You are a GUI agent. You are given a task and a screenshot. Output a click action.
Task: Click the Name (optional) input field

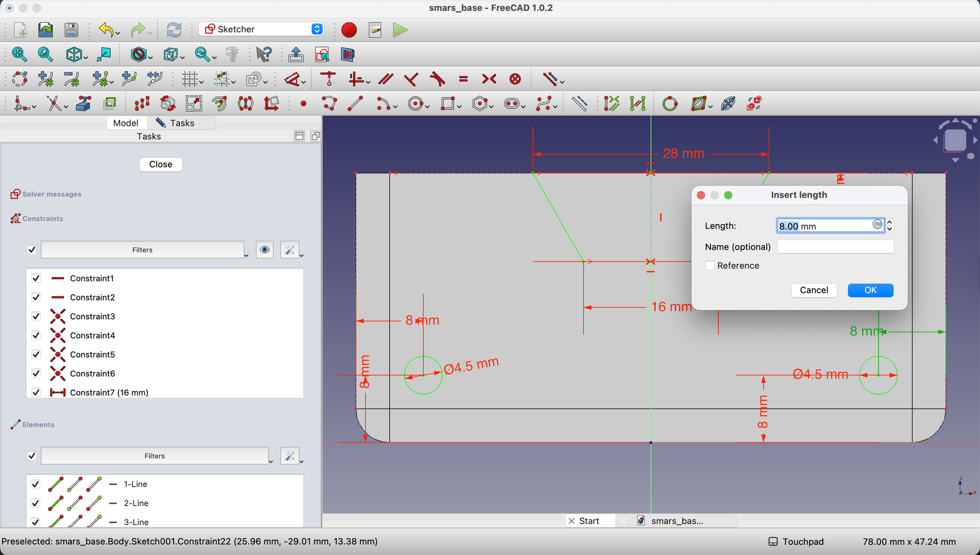click(835, 247)
